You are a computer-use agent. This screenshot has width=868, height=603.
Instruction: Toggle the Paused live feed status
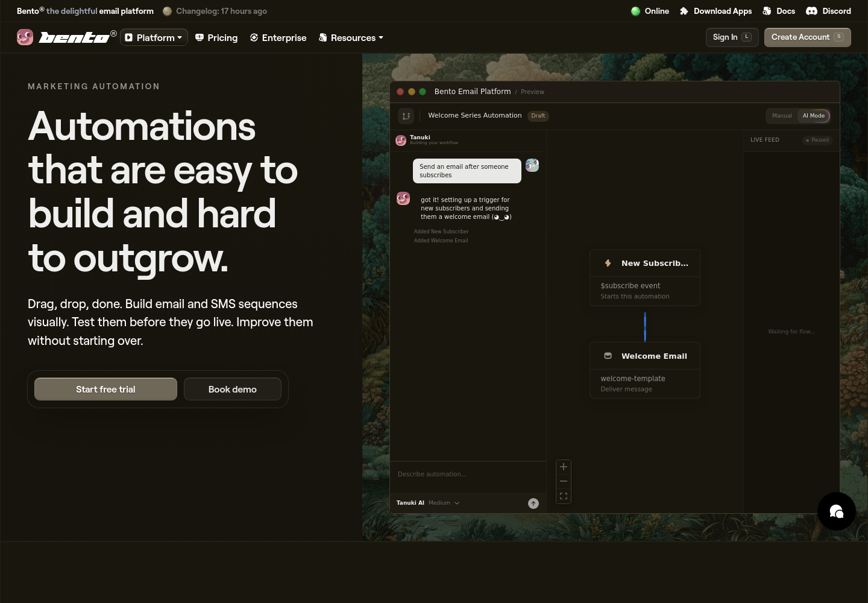click(x=817, y=140)
